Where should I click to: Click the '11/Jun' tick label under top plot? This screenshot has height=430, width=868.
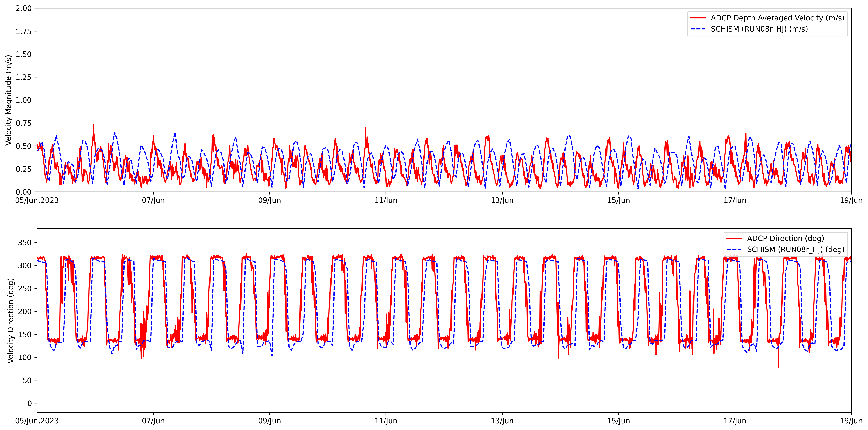(386, 200)
